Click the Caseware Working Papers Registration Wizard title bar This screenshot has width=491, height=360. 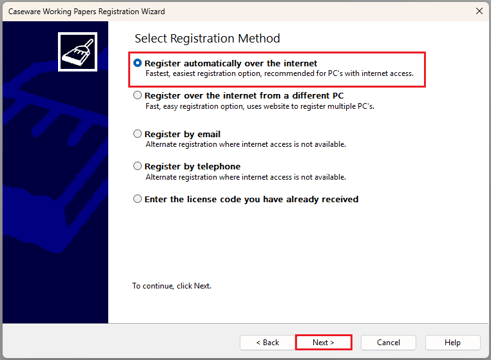pyautogui.click(x=87, y=11)
